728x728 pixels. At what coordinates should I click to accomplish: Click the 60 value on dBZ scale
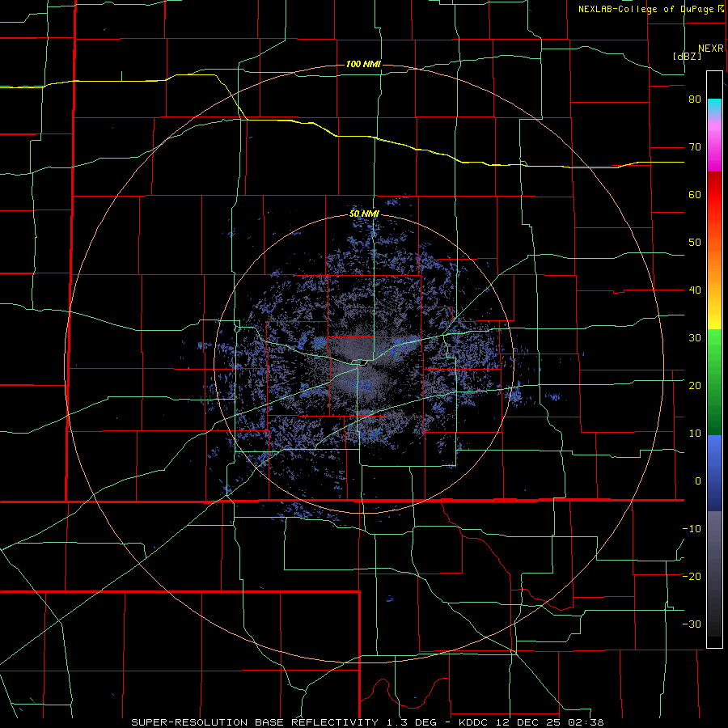click(695, 194)
